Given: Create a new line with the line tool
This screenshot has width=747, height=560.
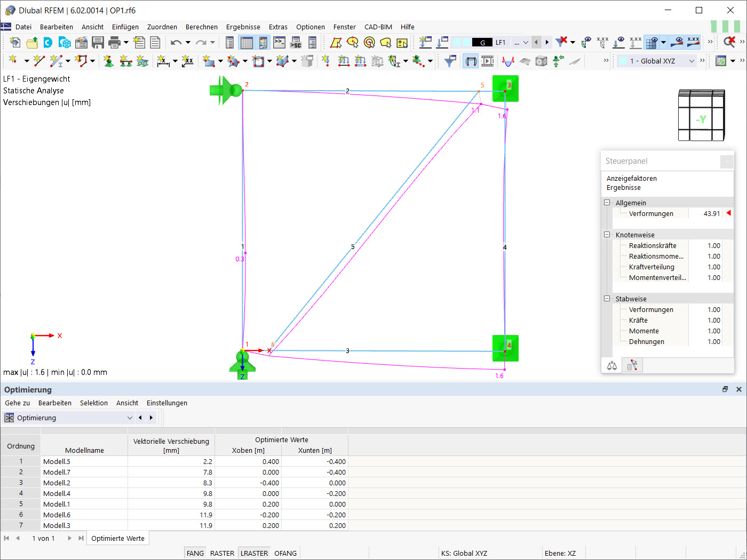Looking at the screenshot, I should point(39,61).
